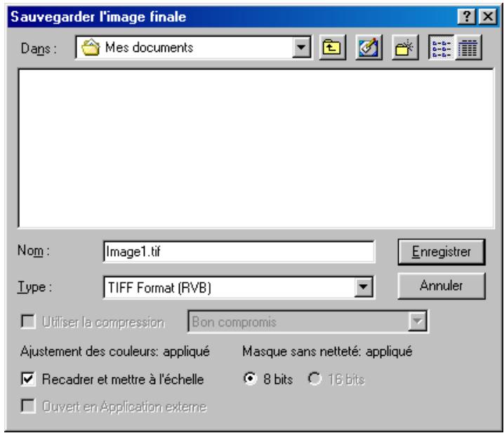Click the help question mark button
The width and height of the screenshot is (504, 433).
pyautogui.click(x=466, y=16)
